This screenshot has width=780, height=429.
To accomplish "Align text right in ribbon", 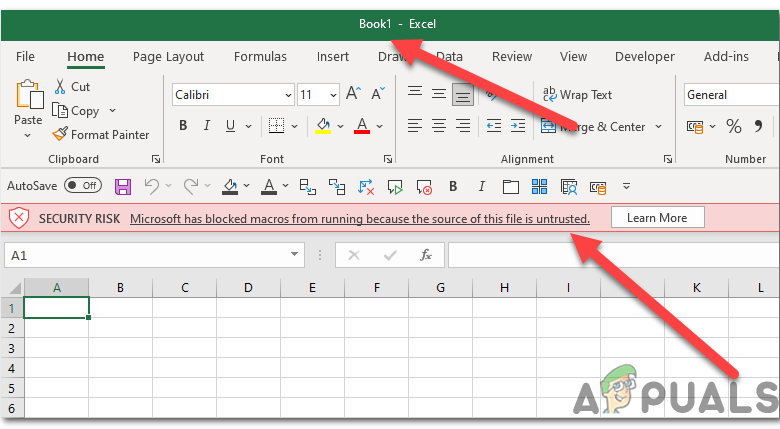I will tap(463, 126).
